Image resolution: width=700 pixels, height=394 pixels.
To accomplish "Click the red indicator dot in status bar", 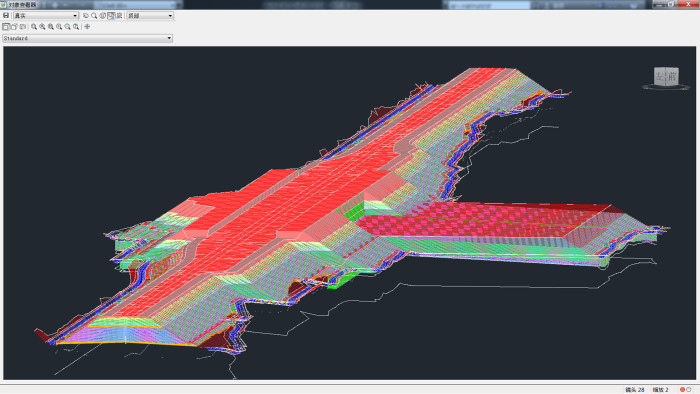I will (682, 390).
